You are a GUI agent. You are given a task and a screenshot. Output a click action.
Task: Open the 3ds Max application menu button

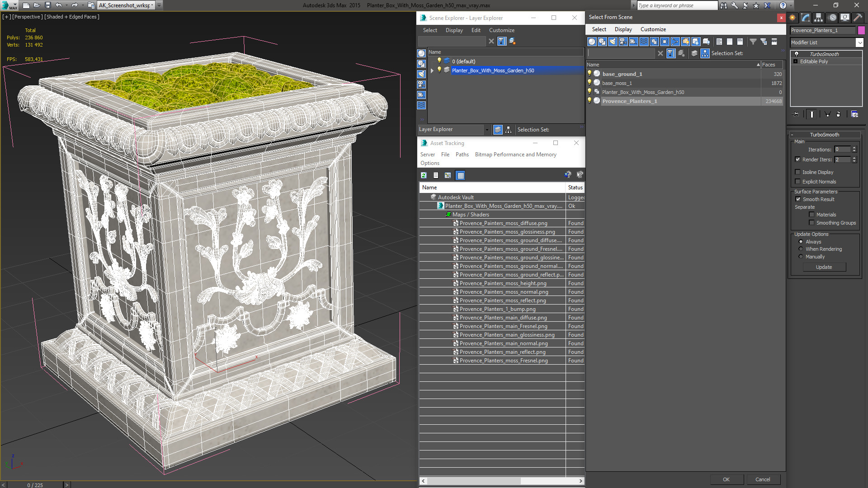pos(9,5)
